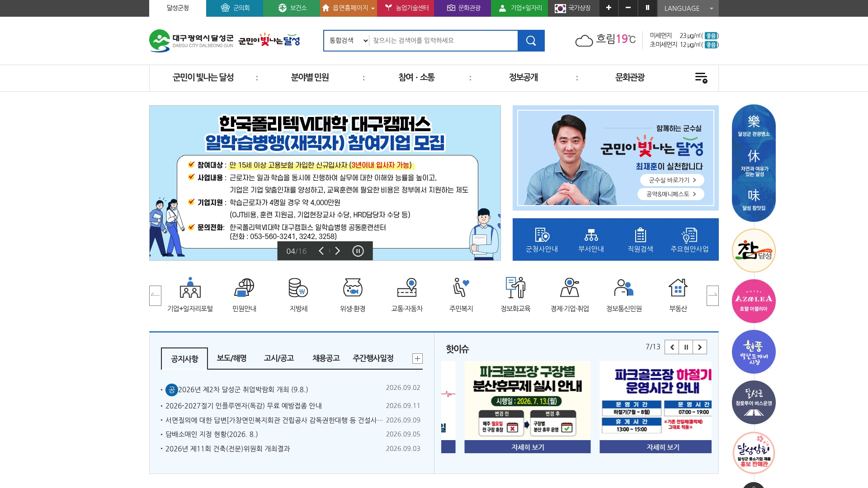This screenshot has height=488, width=868.
Task: Open 교통·자동차 quick icon
Action: coord(407,295)
